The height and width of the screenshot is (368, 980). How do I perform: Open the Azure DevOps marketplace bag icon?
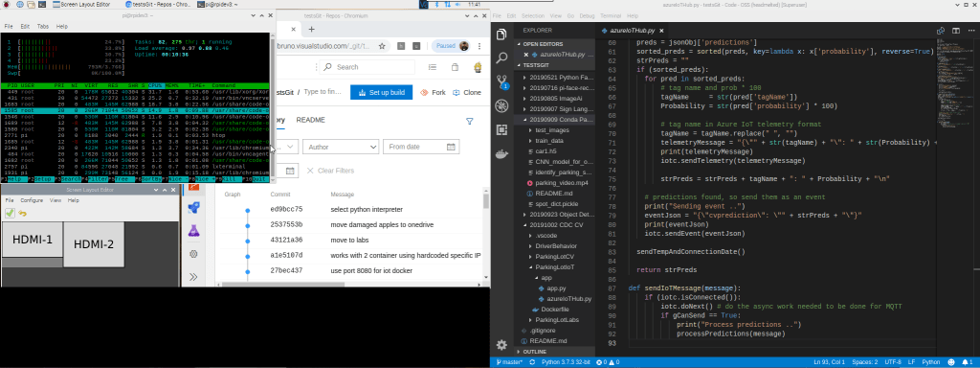(455, 67)
